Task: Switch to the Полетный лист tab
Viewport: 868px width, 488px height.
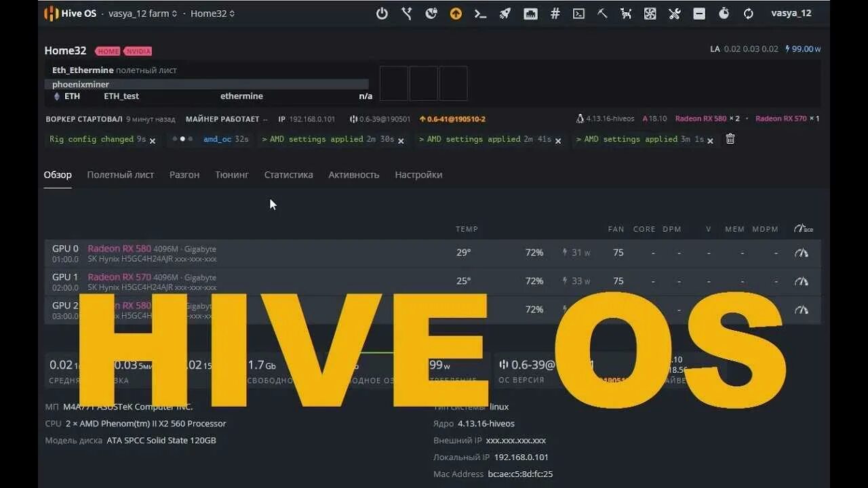Action: pos(121,175)
